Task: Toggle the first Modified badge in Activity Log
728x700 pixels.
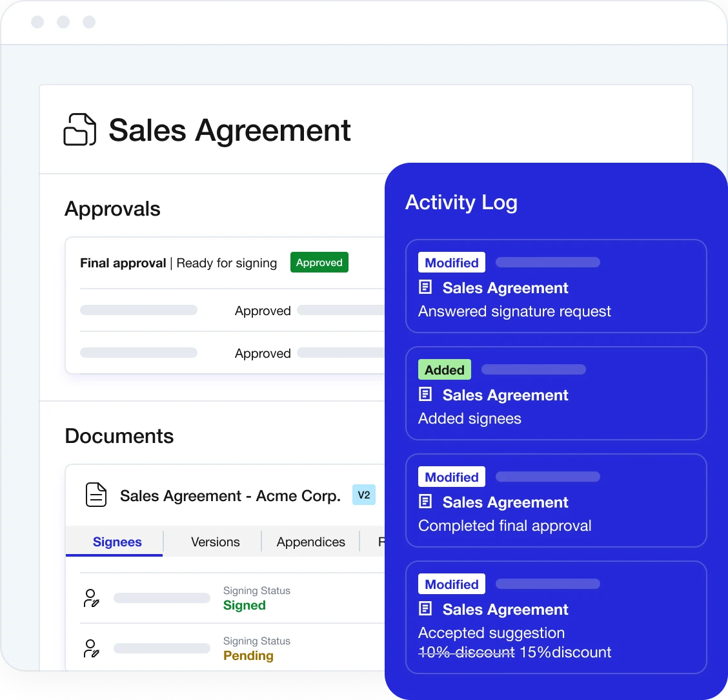Action: (x=451, y=262)
